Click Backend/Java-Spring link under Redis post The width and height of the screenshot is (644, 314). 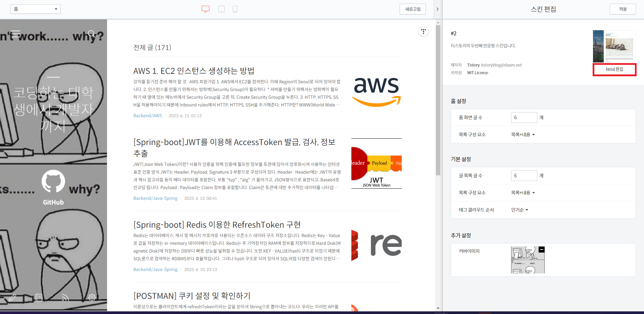tap(155, 269)
